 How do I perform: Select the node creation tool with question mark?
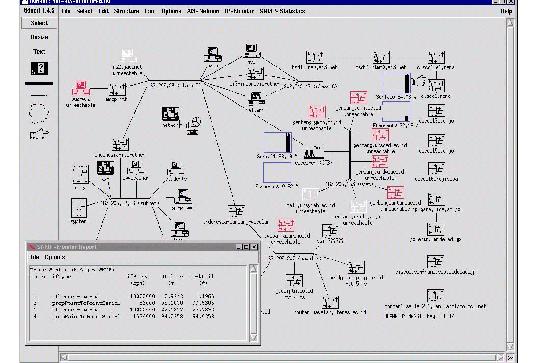(40, 68)
